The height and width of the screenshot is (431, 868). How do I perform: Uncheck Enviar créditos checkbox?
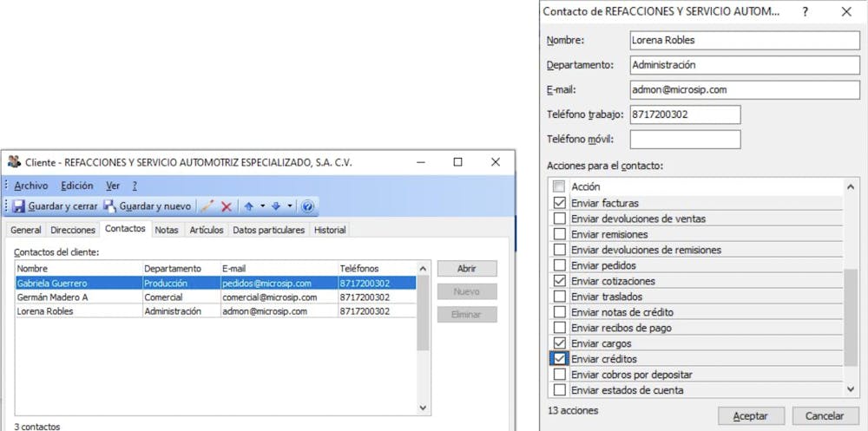point(559,359)
